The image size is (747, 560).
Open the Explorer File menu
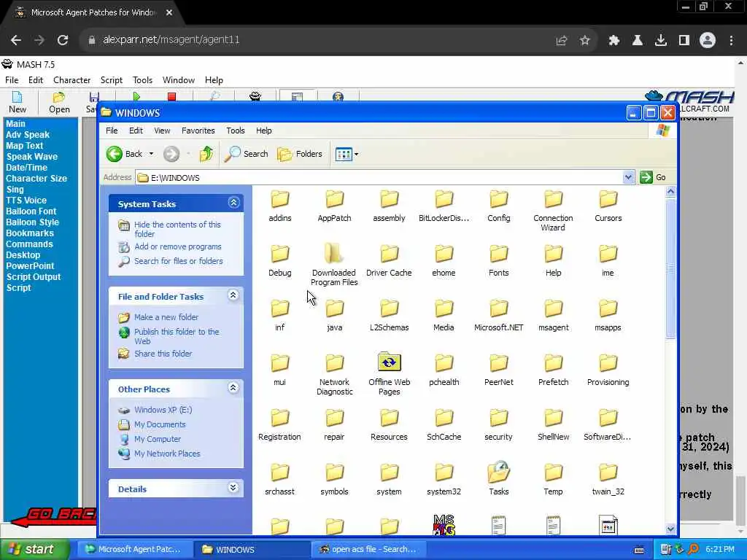[x=112, y=131]
